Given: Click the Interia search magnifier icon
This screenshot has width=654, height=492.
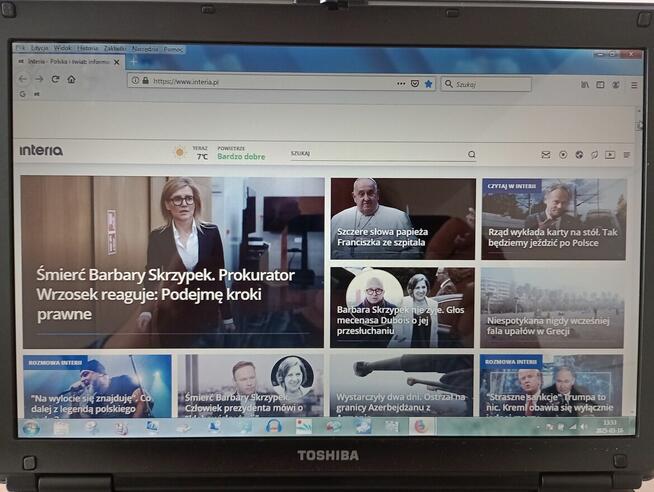Looking at the screenshot, I should (x=472, y=155).
